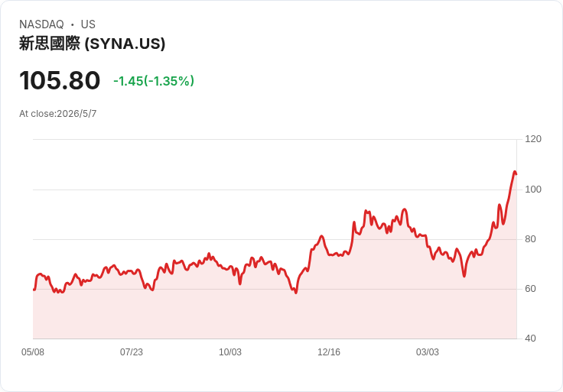Click the At close:2026/5/7 timestamp
The width and height of the screenshot is (563, 392).
tap(58, 114)
